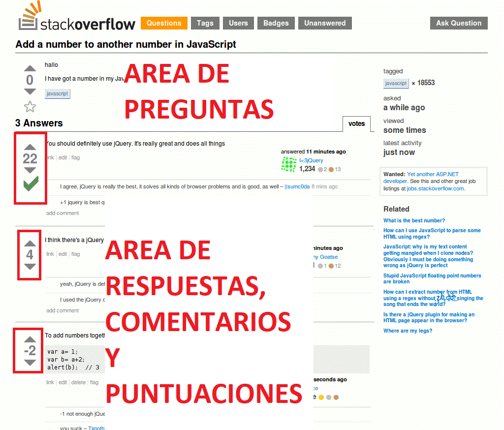Click the Stack Overflow logo
The width and height of the screenshot is (504, 430).
coord(77,20)
